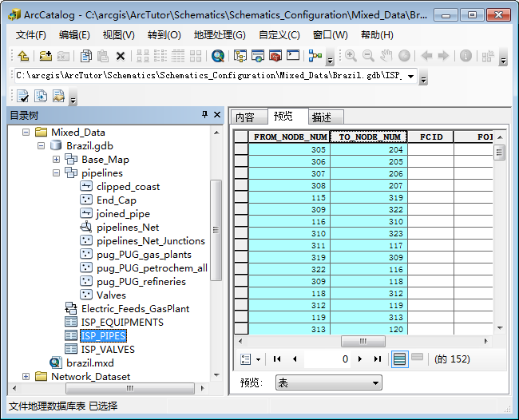
Task: Select the Electric_Feeds_GasPlant item
Action: click(136, 309)
